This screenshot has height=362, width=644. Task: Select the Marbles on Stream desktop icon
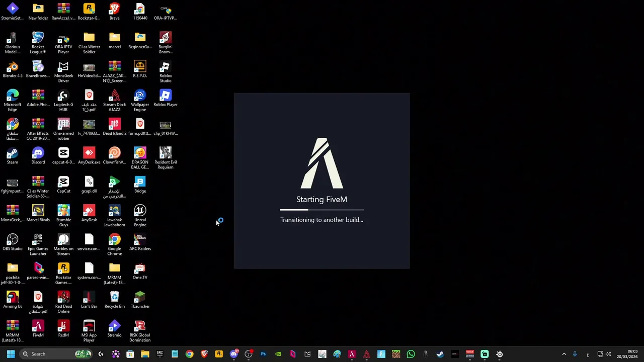point(63,245)
